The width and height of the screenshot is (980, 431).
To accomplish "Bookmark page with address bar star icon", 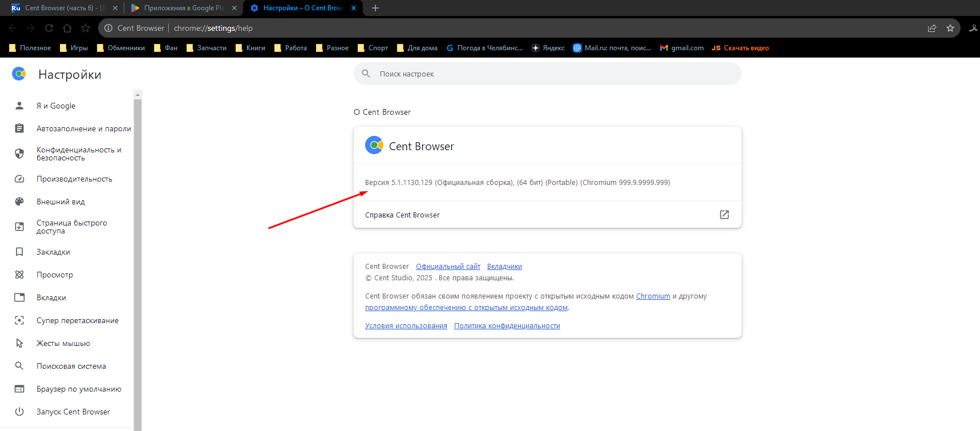I will [950, 28].
